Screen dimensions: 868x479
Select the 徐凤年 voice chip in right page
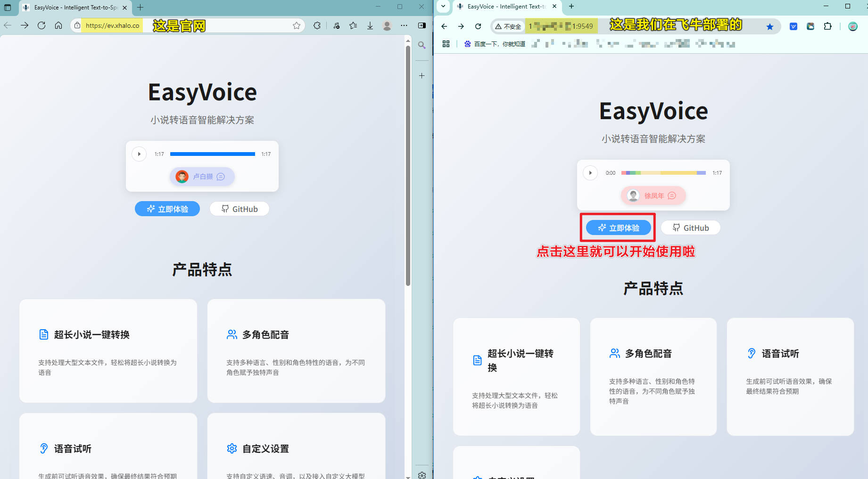pyautogui.click(x=653, y=195)
